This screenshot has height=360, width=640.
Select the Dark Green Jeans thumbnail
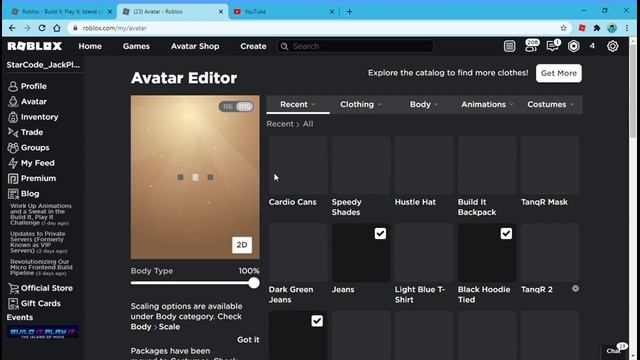click(298, 253)
